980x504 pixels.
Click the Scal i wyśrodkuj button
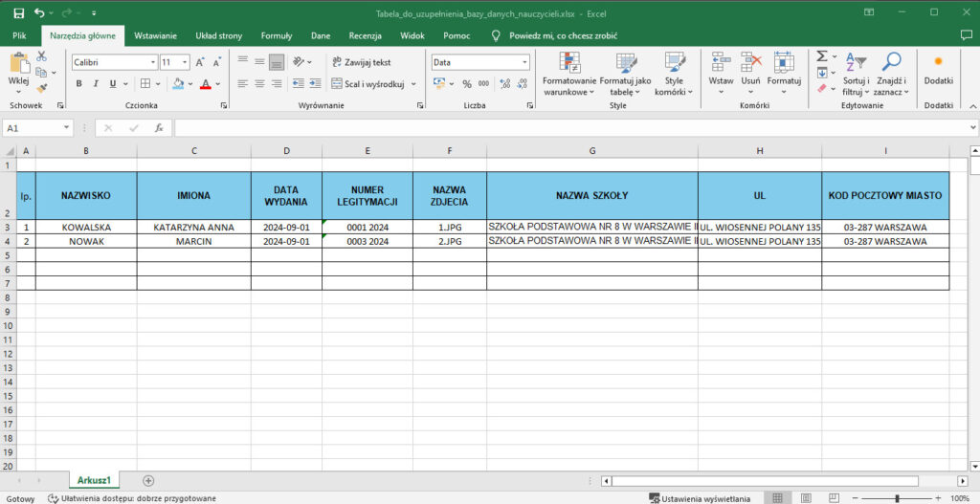click(x=367, y=84)
